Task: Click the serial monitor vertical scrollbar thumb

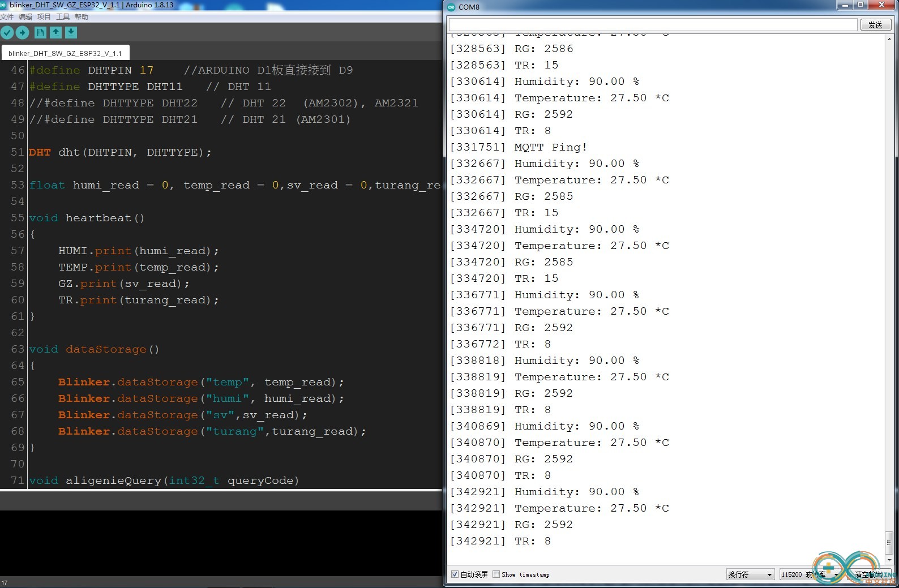Action: [889, 542]
